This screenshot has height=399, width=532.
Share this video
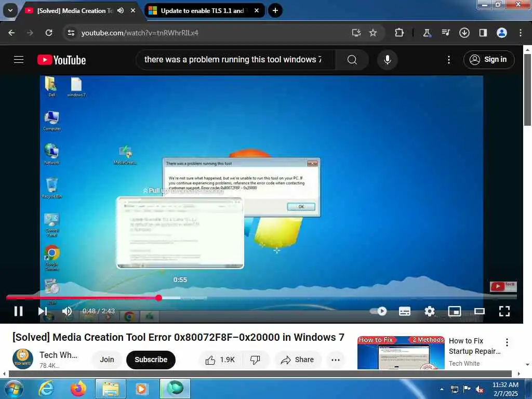(x=297, y=360)
